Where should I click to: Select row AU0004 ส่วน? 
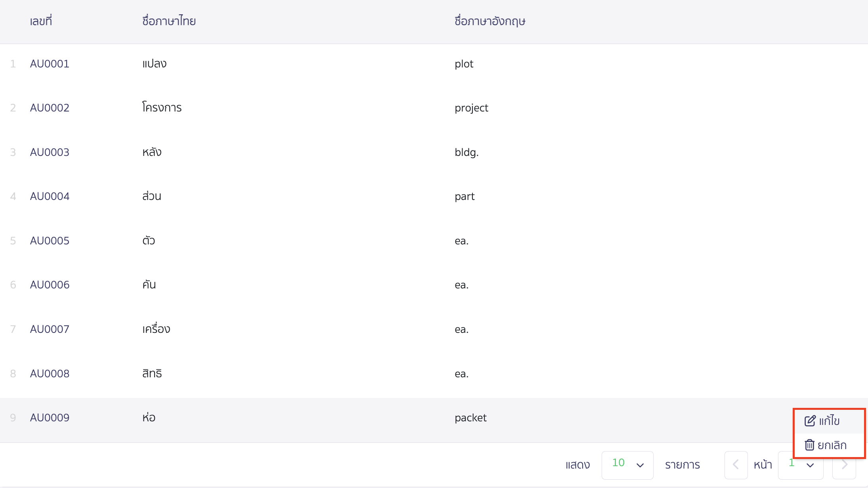tap(151, 196)
